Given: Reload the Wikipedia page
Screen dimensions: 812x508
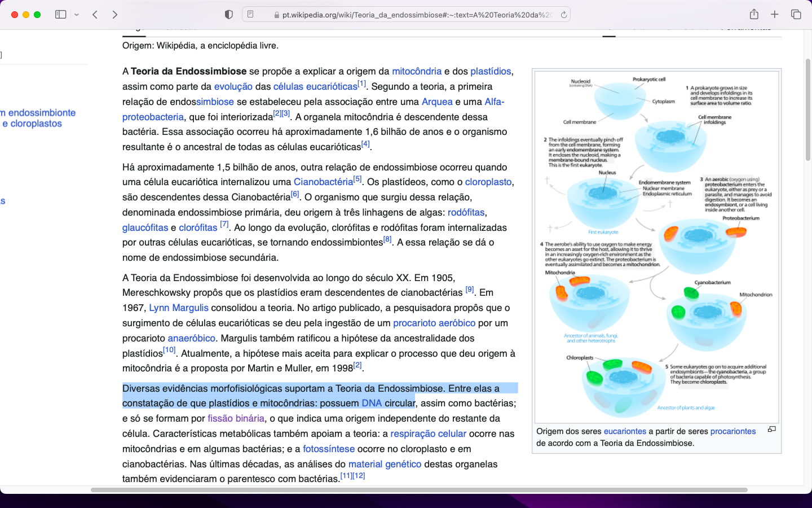Looking at the screenshot, I should coord(563,15).
